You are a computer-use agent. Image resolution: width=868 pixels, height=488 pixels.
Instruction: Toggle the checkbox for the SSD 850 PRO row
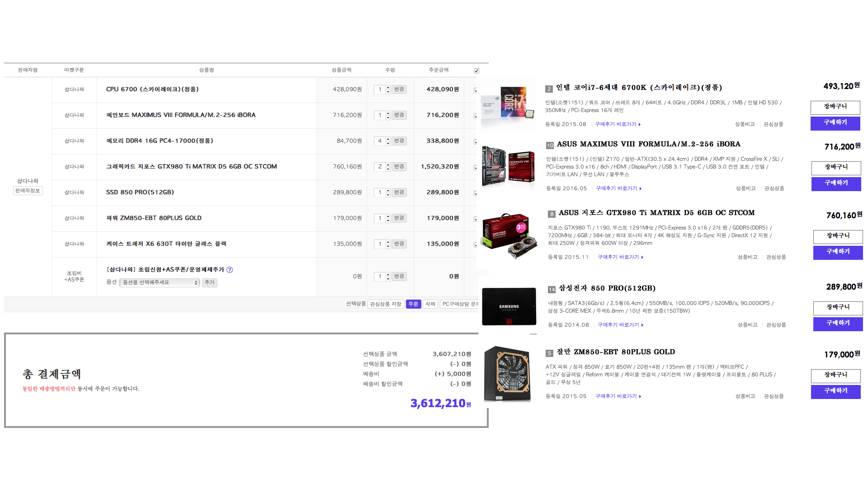click(x=476, y=193)
